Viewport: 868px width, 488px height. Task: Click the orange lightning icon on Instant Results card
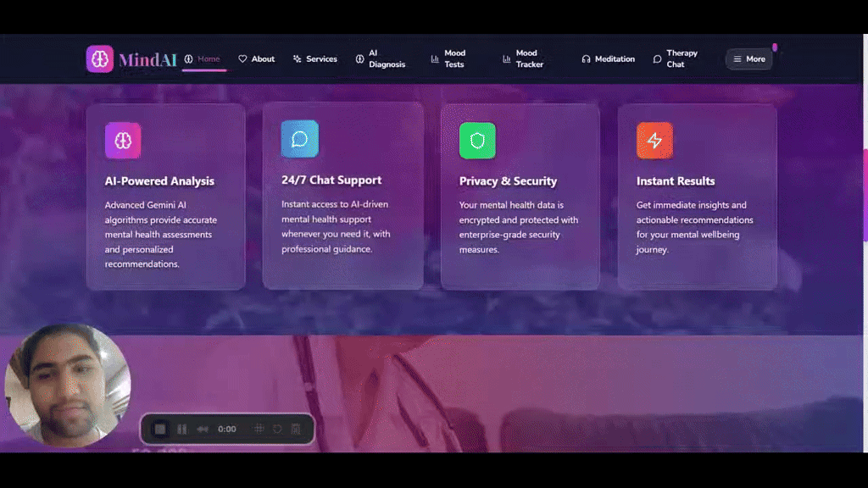pyautogui.click(x=655, y=141)
